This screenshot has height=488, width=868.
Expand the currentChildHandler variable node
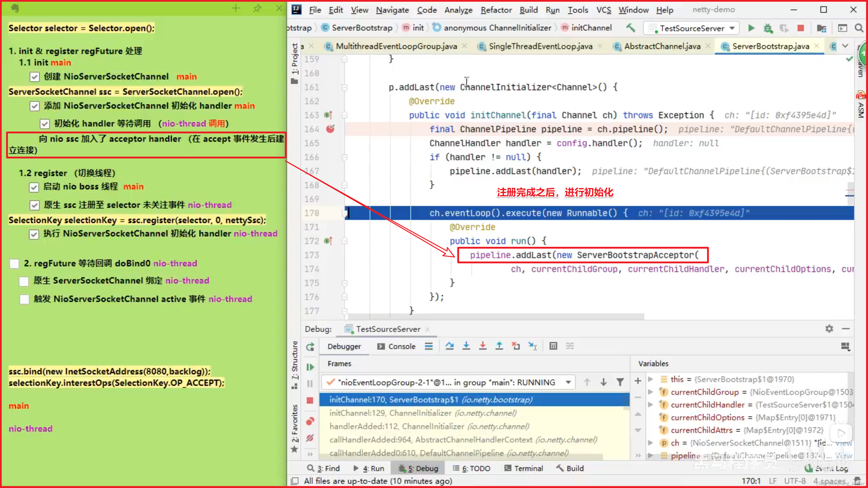point(651,405)
